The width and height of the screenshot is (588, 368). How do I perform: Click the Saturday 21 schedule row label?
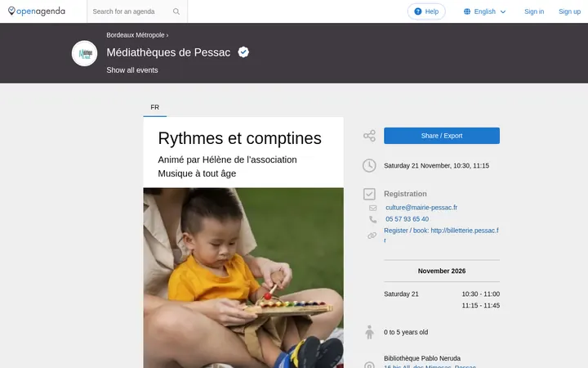[401, 294]
